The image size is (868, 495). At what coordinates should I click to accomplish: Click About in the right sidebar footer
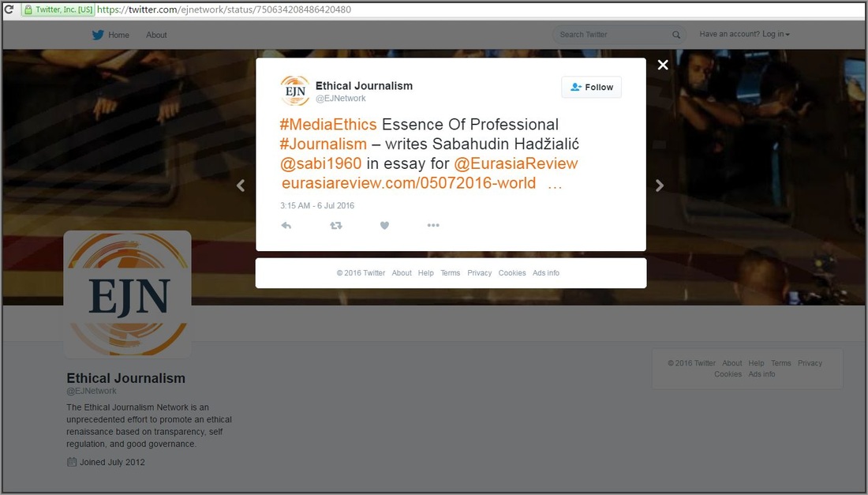pos(731,363)
